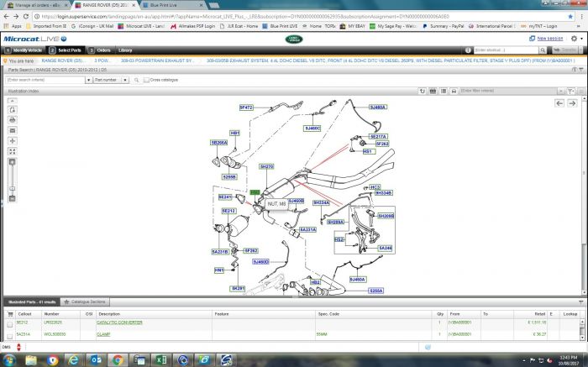Open the filter options dropdown on the Parts Search bar

click(x=581, y=70)
